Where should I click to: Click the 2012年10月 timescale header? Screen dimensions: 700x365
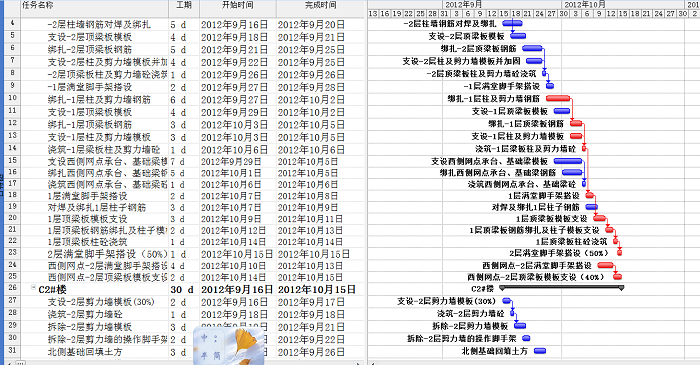[585, 4]
